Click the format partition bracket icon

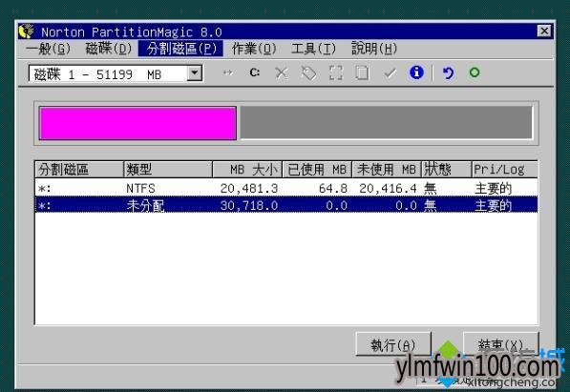(x=335, y=72)
